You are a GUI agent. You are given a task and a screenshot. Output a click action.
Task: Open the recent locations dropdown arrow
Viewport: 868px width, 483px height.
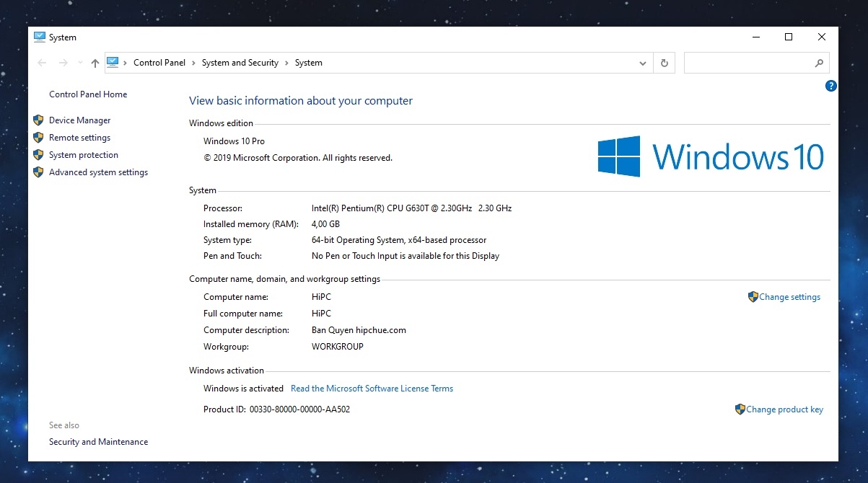79,63
